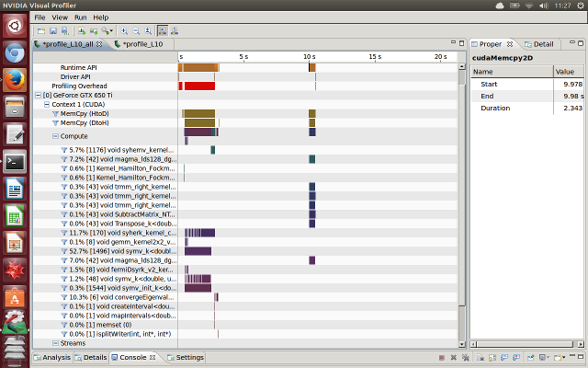
Task: Open the Run menu
Action: pyautogui.click(x=80, y=17)
